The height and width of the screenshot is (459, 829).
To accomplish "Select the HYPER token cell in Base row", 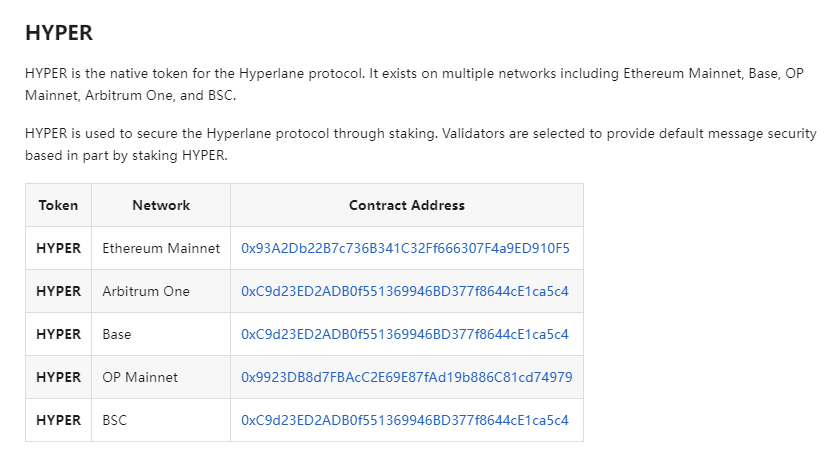I will (58, 334).
